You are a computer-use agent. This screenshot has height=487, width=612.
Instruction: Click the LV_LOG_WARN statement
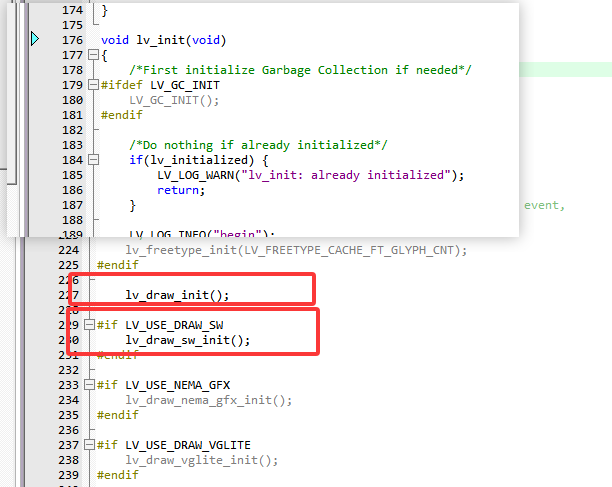pyautogui.click(x=311, y=175)
